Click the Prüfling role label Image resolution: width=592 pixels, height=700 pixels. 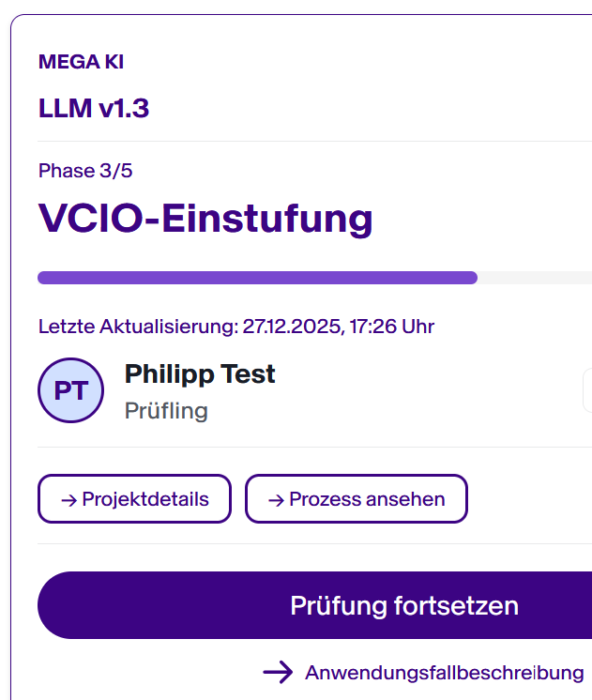coord(166,411)
